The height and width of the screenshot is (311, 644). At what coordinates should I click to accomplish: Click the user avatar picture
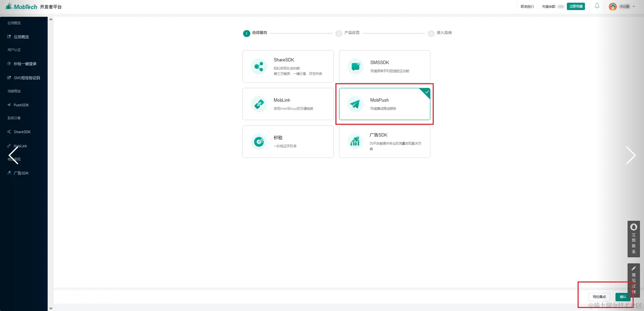[x=613, y=7]
